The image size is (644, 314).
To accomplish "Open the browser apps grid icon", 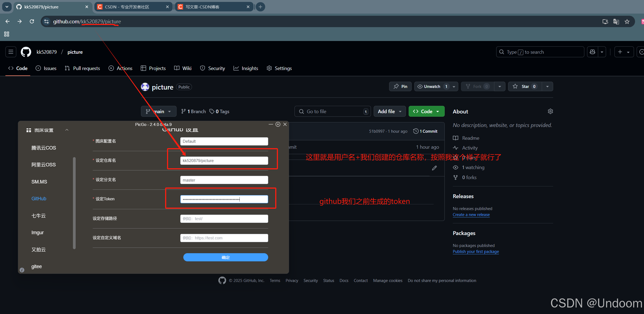I will 7,34.
